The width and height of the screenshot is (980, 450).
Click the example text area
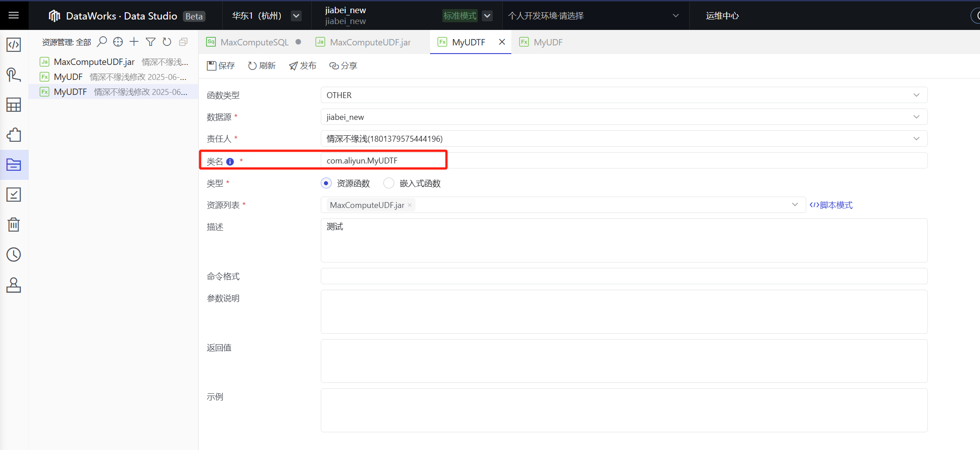[x=624, y=410]
